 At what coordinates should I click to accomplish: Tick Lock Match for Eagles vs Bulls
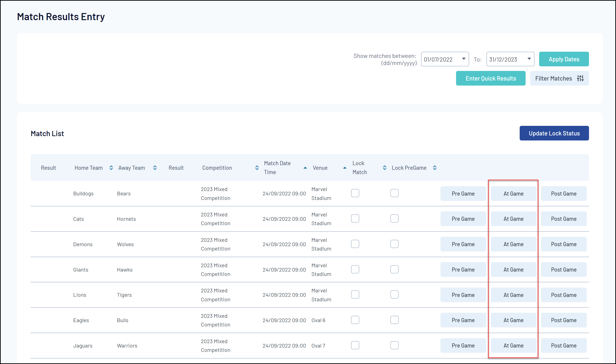tap(355, 320)
